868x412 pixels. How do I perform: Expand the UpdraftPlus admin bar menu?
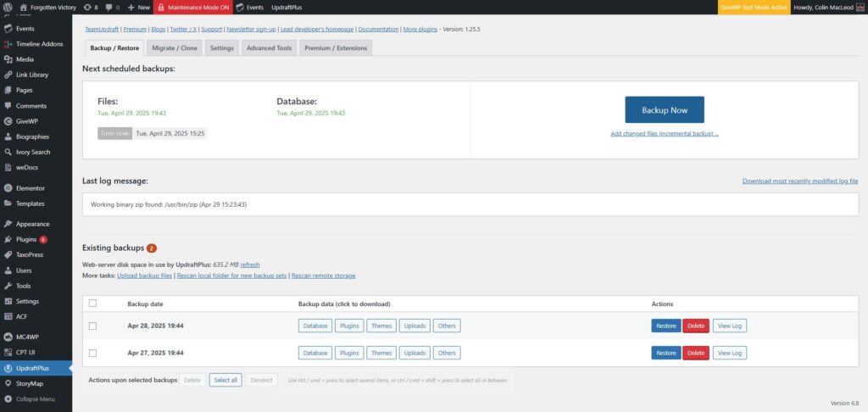[287, 7]
